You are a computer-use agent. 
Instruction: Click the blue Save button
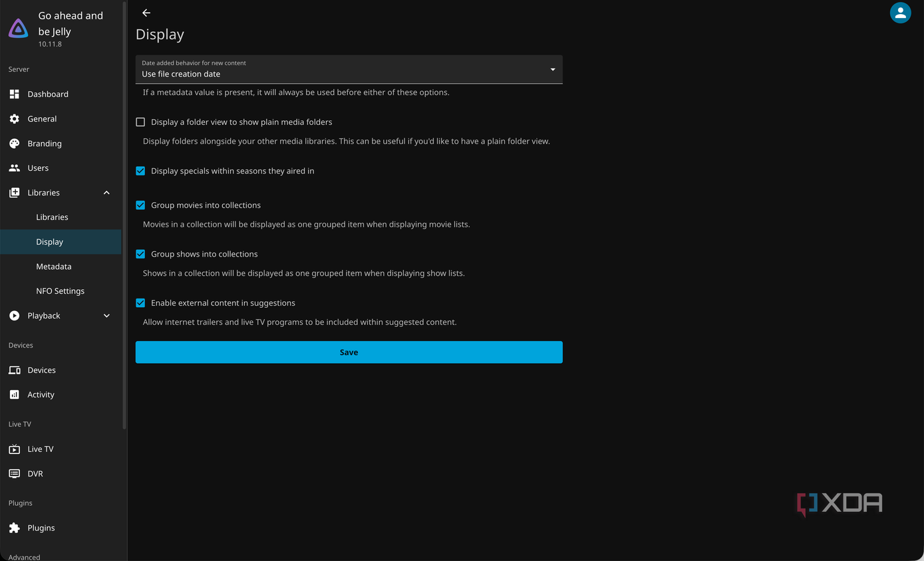click(x=349, y=352)
